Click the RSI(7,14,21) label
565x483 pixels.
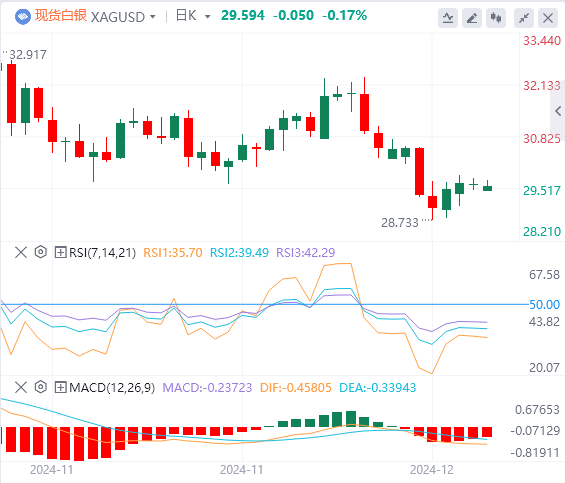[102, 252]
